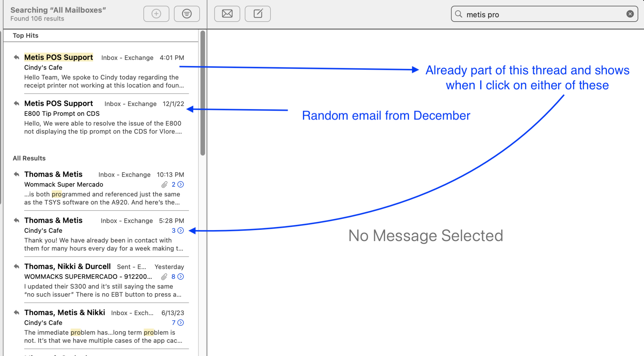Click the search magnifier icon

tap(459, 14)
